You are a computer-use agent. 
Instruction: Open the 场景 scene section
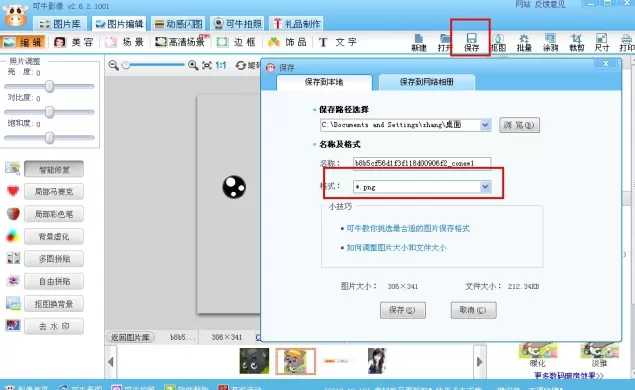click(124, 42)
